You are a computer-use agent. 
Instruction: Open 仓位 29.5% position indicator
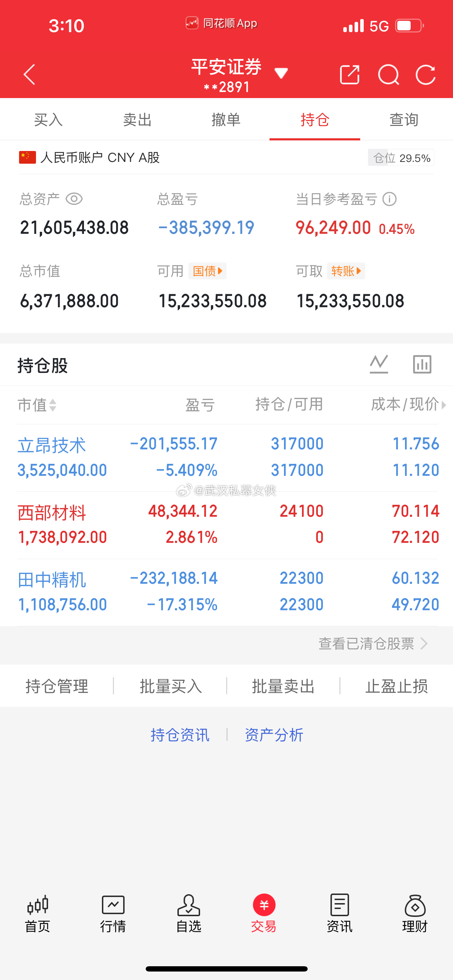[401, 157]
